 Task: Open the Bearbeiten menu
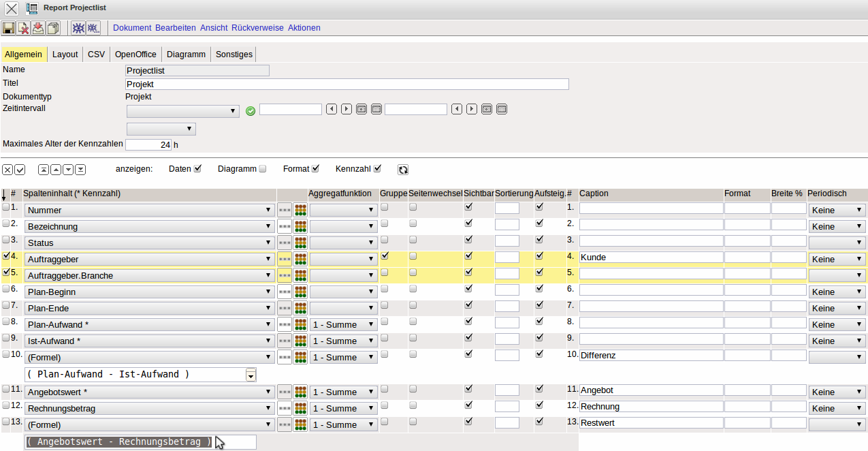pyautogui.click(x=176, y=28)
